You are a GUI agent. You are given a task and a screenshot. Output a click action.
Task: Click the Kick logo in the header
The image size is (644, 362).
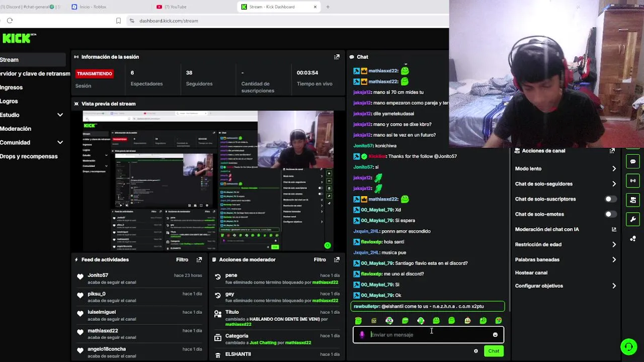19,38
